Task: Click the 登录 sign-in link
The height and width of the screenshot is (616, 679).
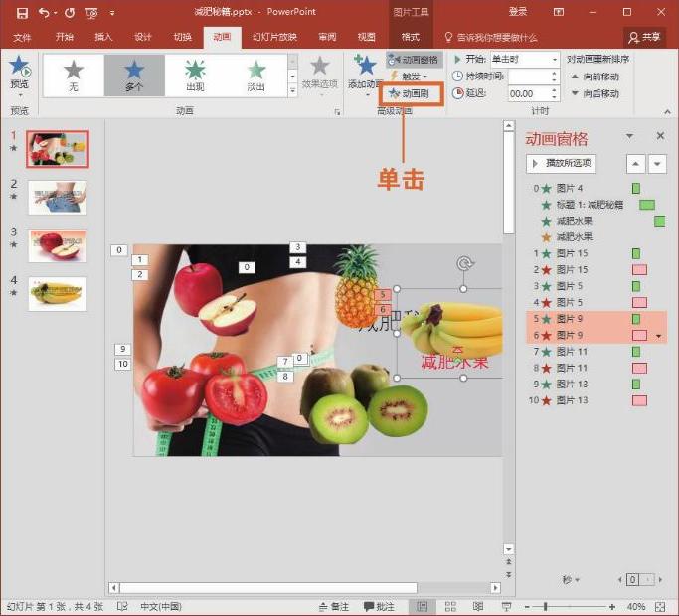Action: (518, 12)
